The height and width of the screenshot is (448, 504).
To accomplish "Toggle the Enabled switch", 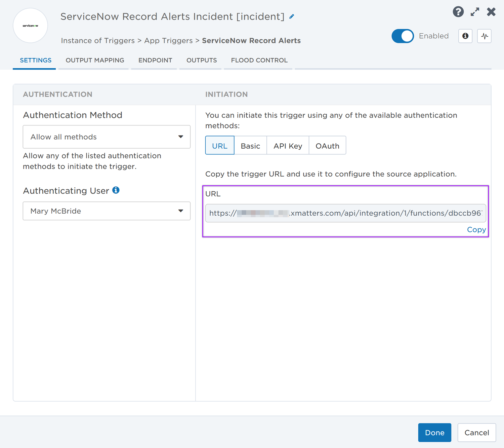I will (403, 36).
